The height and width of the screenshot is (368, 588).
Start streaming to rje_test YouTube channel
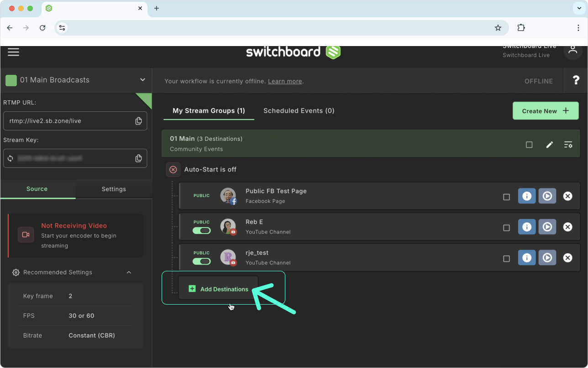(x=547, y=258)
